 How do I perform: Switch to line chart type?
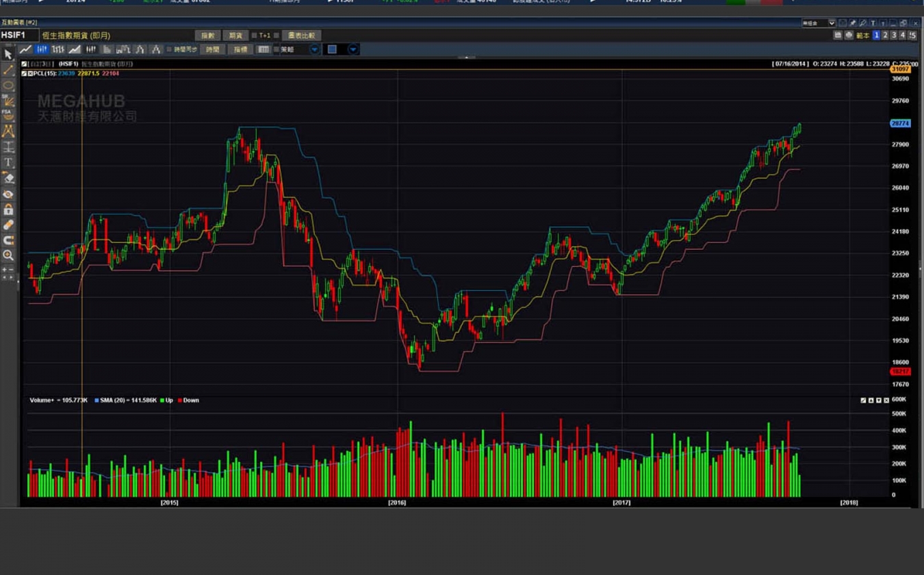tap(25, 49)
